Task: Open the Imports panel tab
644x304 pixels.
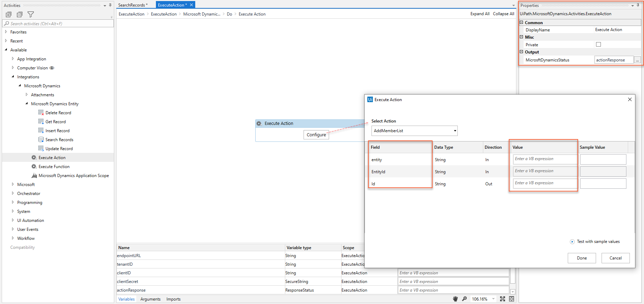Action: [x=174, y=299]
